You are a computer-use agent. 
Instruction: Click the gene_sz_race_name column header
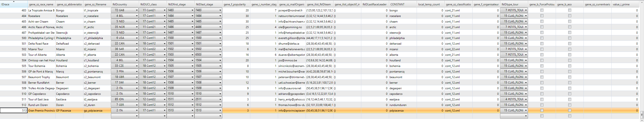pyautogui.click(x=41, y=4)
